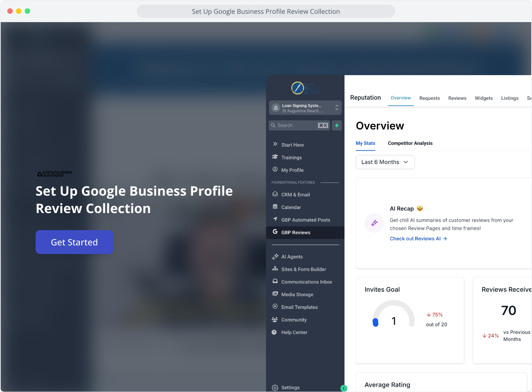
Task: Switch to the Requests tab
Action: click(430, 98)
